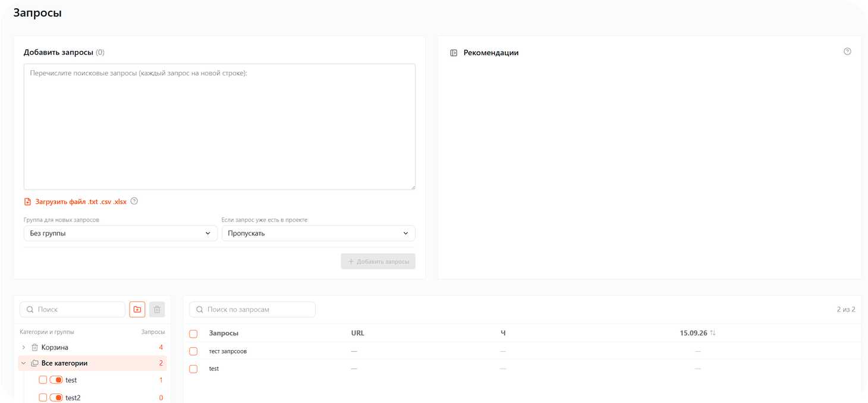Image resolution: width=868 pixels, height=403 pixels.
Task: Click the Ч column header
Action: pos(503,333)
